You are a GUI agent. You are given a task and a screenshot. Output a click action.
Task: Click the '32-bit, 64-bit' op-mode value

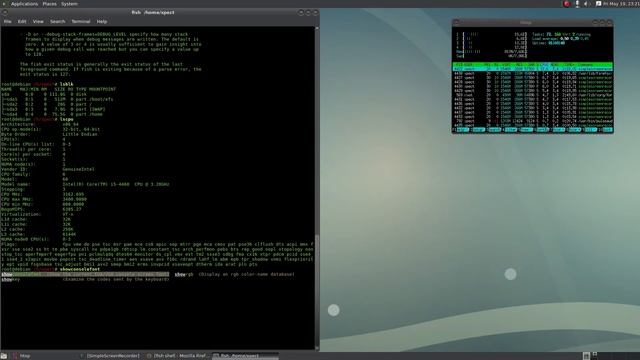tap(81, 129)
